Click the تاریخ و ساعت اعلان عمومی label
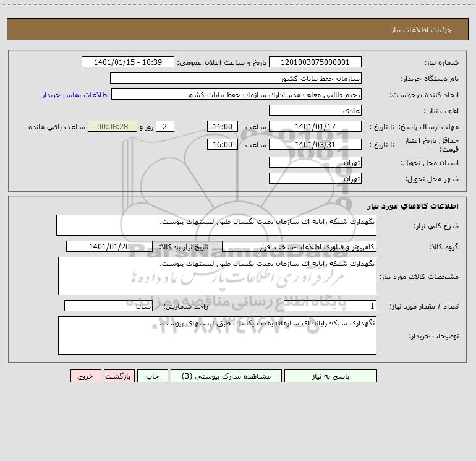This screenshot has width=476, height=461. [222, 62]
